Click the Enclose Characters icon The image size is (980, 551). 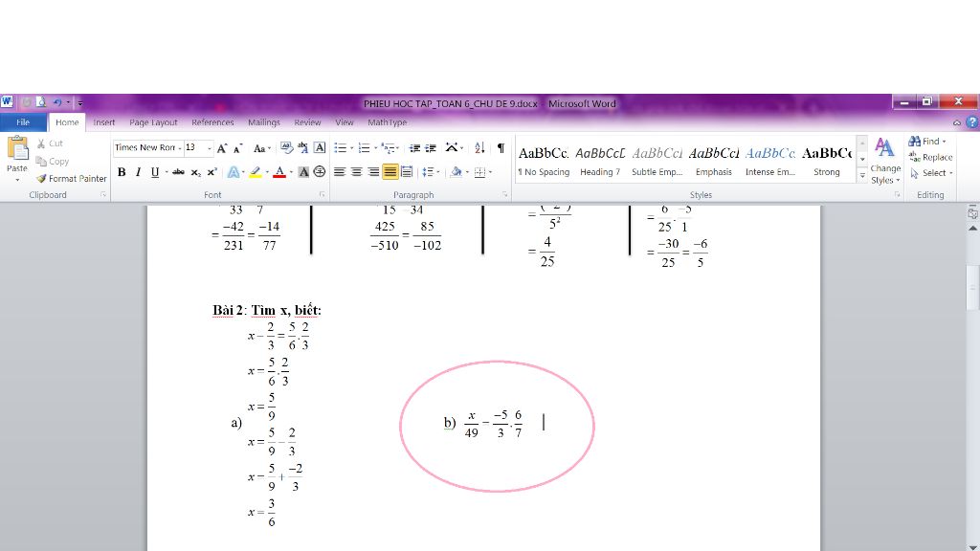320,172
